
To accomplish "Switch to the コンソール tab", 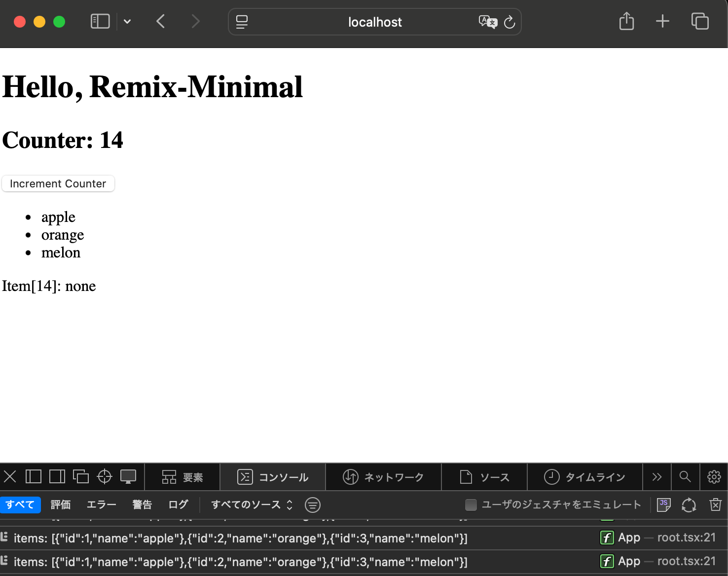I will [273, 477].
